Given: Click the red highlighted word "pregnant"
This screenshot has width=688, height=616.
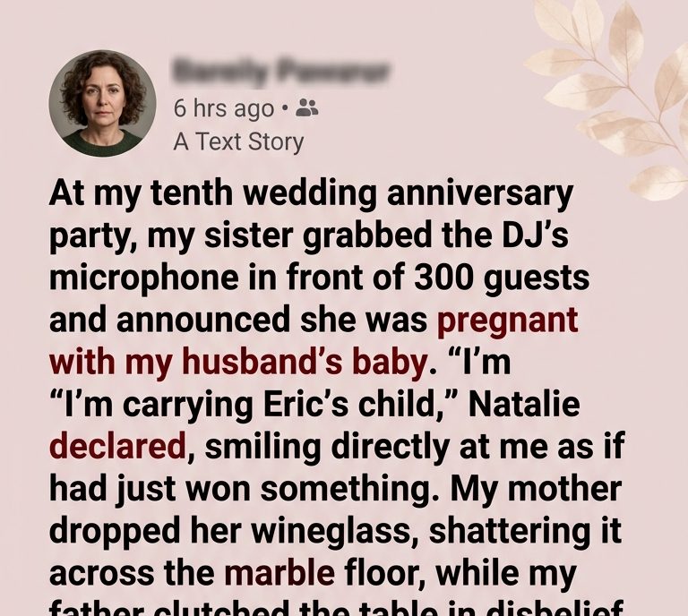Looking at the screenshot, I should tap(507, 321).
